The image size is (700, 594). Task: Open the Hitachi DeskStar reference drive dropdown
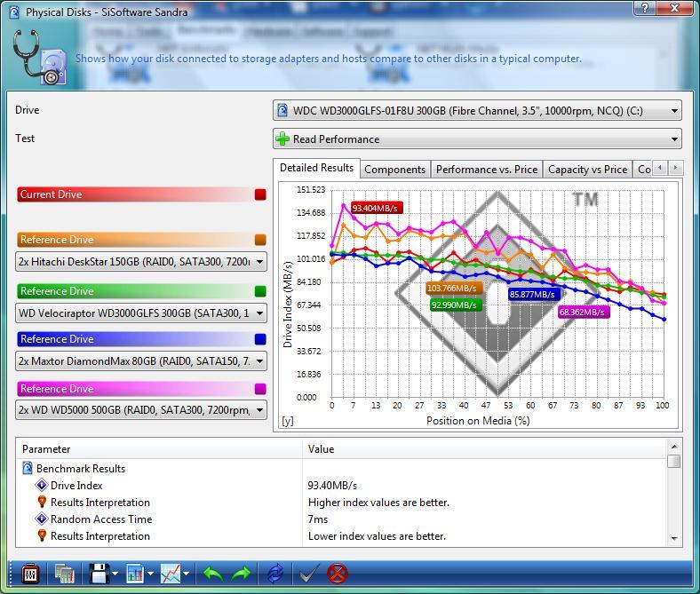[x=141, y=262]
